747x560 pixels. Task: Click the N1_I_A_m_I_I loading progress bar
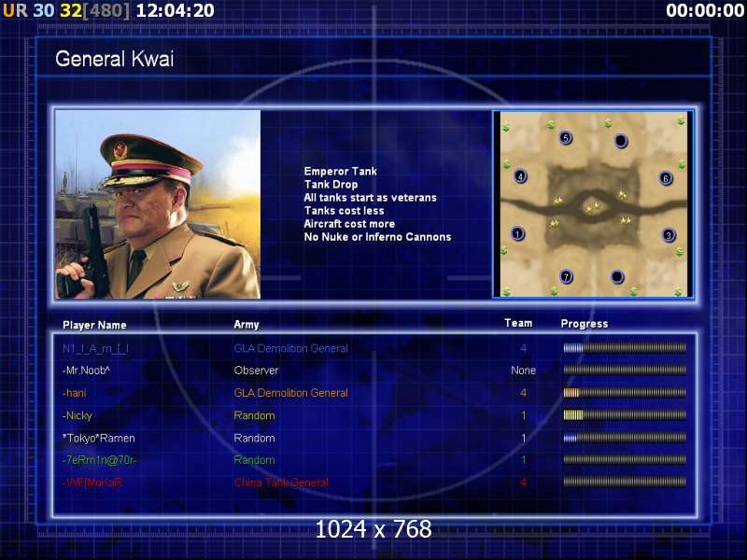pyautogui.click(x=625, y=348)
